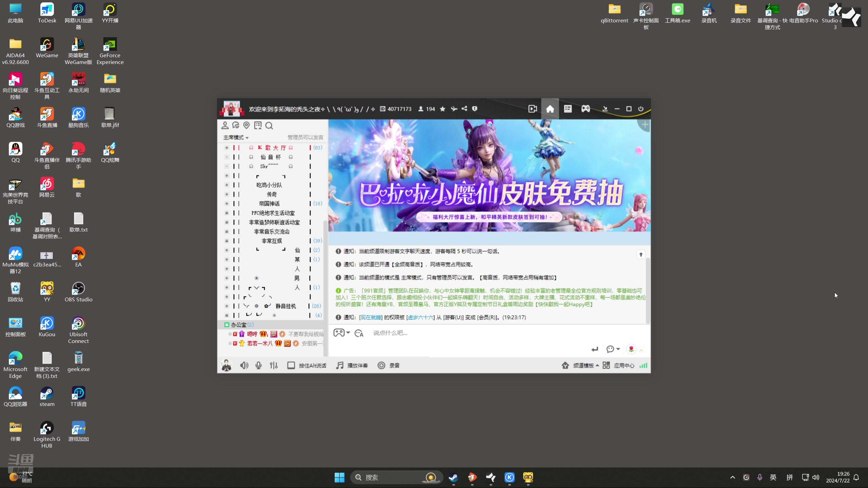Viewport: 868px width, 488px height.
Task: Select user 嗯哼 in the office channel
Action: [252, 334]
